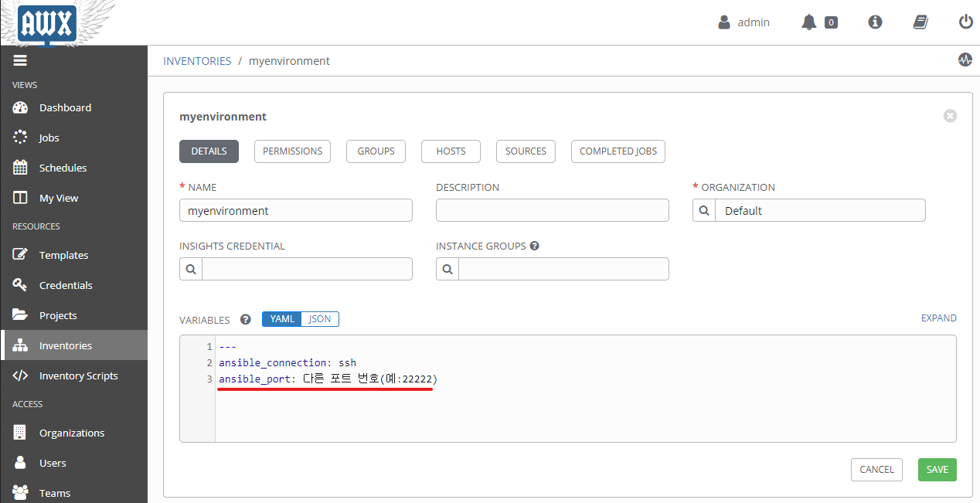Screen dimensions: 980x503
Task: Expand the variables editor
Action: point(938,318)
